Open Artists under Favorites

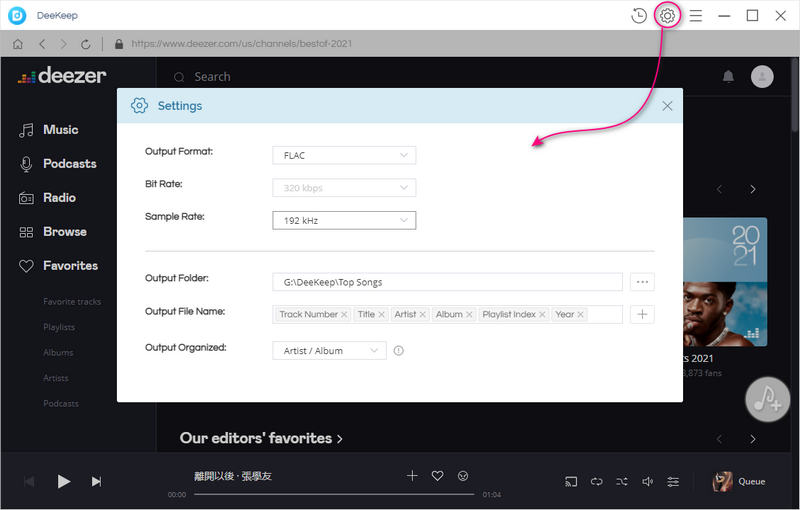(x=56, y=378)
